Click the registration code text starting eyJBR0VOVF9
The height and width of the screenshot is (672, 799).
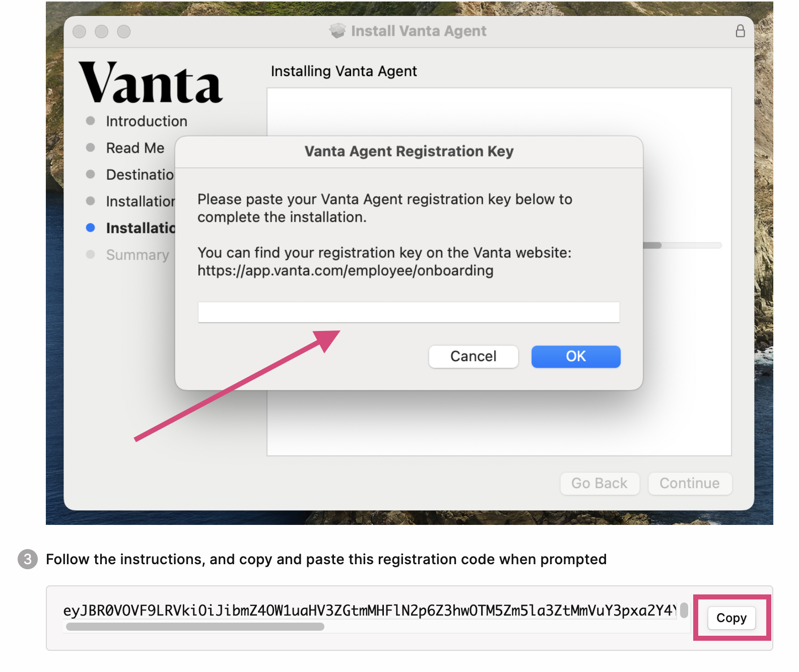tap(369, 611)
